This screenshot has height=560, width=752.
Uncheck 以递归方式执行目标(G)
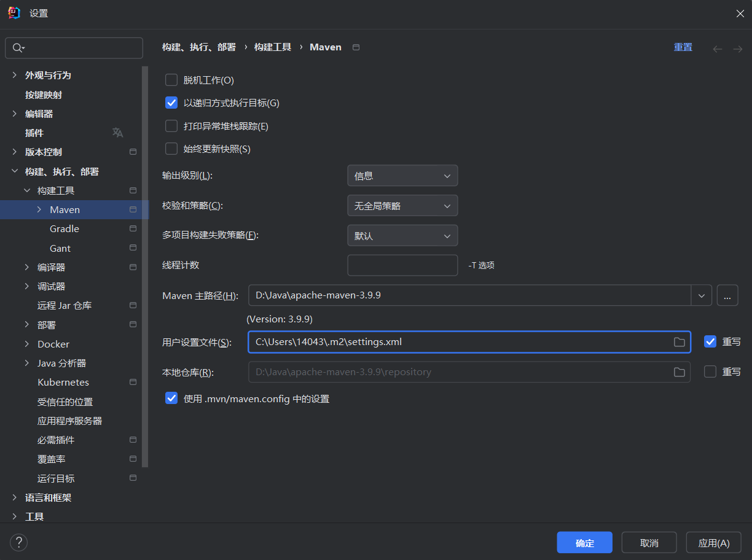[x=171, y=103]
